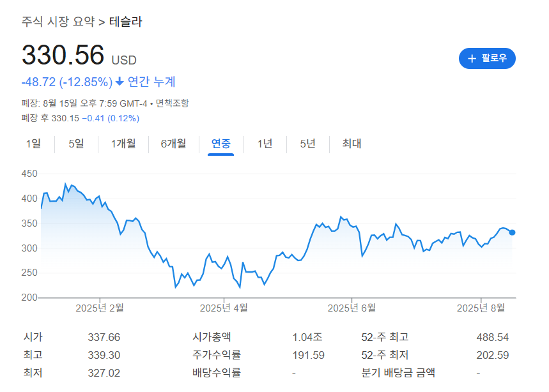Click the 시가 value 337.66
The height and width of the screenshot is (392, 549).
(104, 337)
